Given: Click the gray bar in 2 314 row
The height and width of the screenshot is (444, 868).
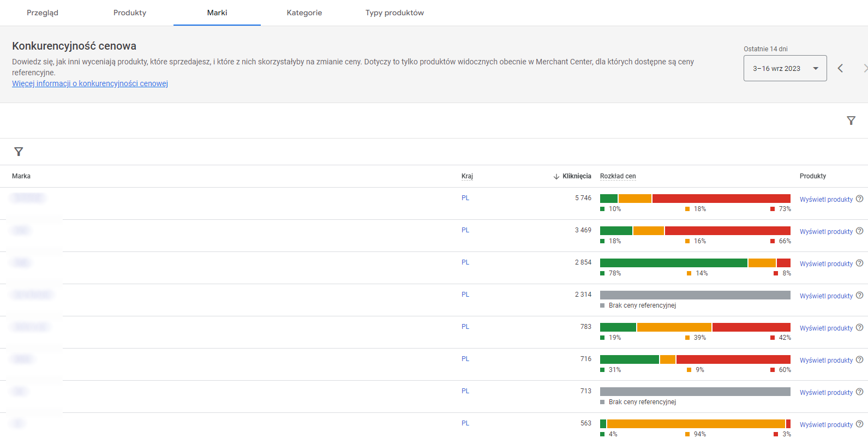Looking at the screenshot, I should tap(695, 295).
